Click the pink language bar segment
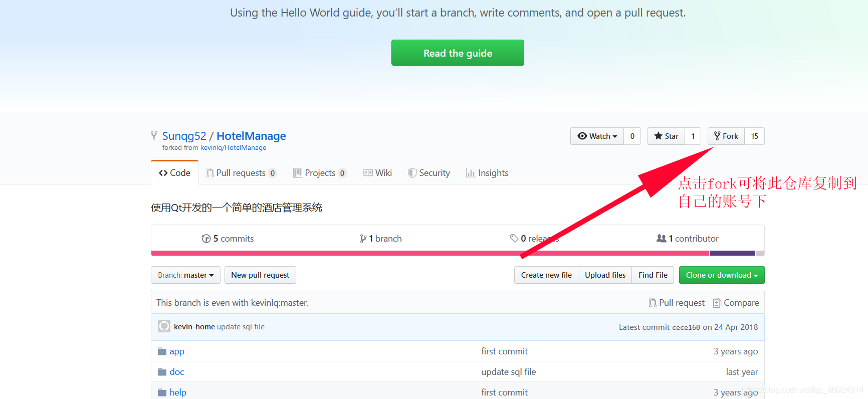The height and width of the screenshot is (399, 868). 430,253
